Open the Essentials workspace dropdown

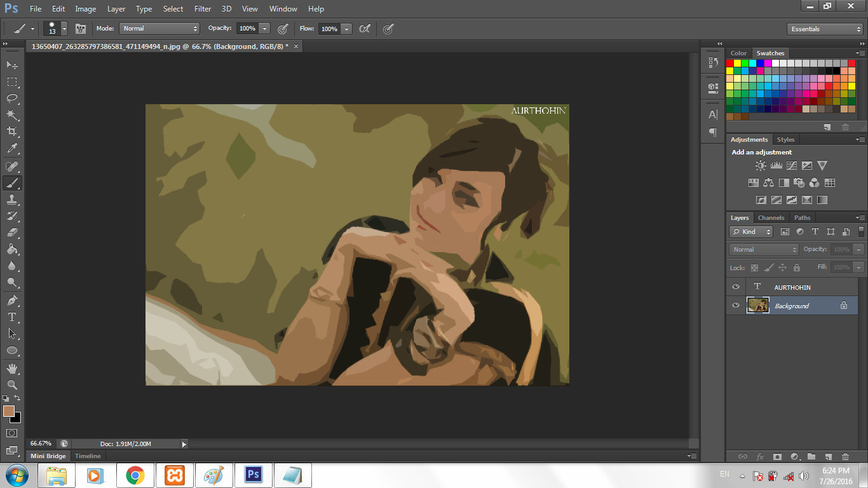pos(825,29)
